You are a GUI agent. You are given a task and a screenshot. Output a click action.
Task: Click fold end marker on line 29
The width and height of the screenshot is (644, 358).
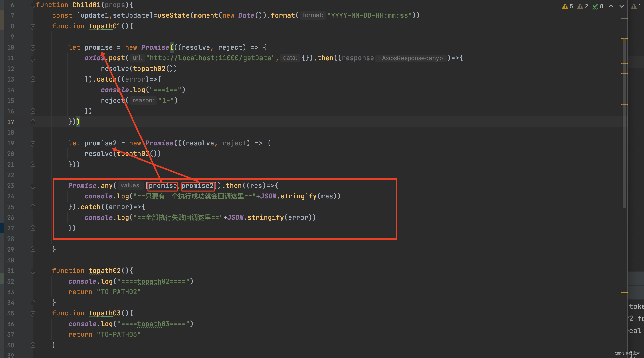pyautogui.click(x=33, y=249)
